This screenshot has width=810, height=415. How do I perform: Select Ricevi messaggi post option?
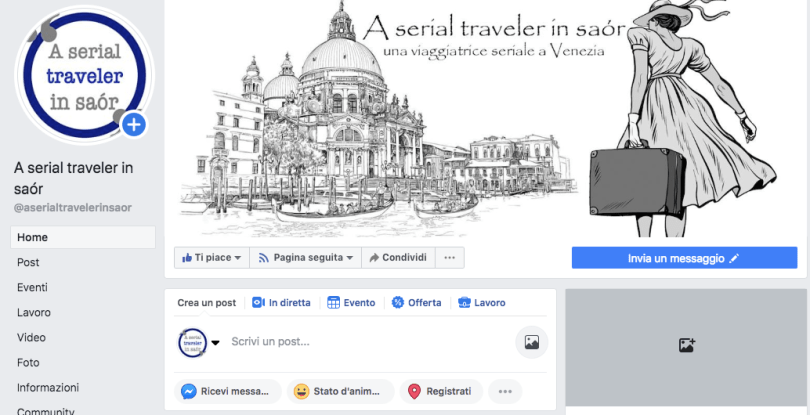coord(228,392)
